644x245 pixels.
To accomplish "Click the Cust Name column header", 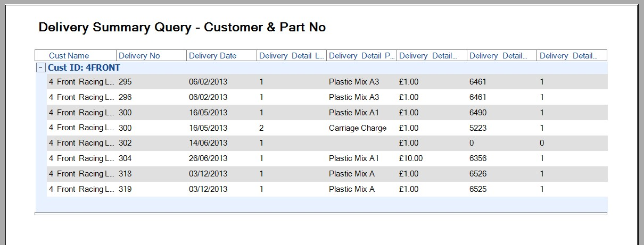I will click(x=69, y=56).
